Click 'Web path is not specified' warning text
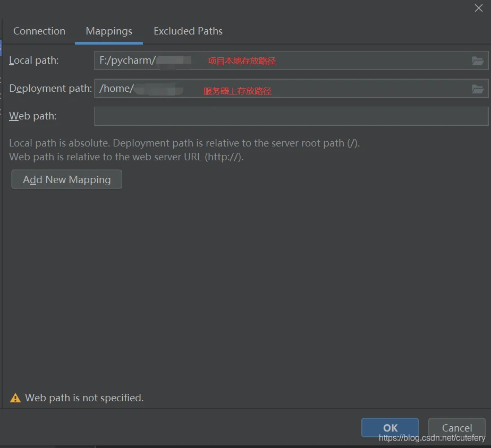Screen dimensions: 491x448 click(84, 398)
